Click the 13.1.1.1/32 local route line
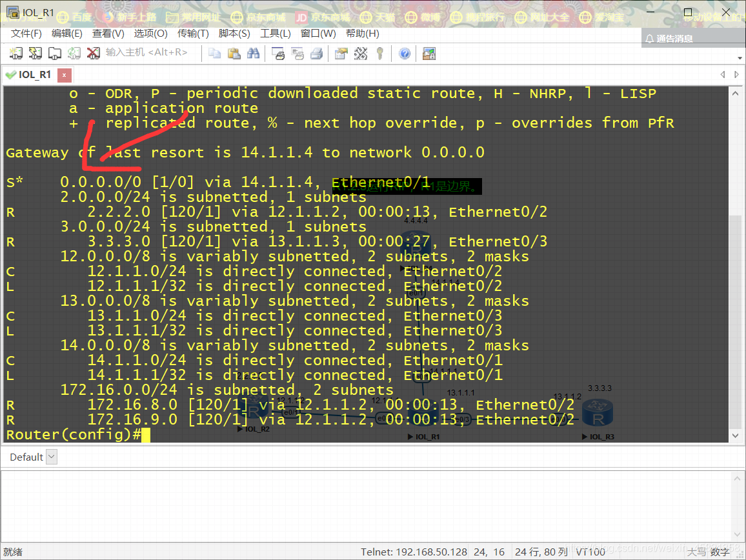The height and width of the screenshot is (560, 746). [x=254, y=330]
